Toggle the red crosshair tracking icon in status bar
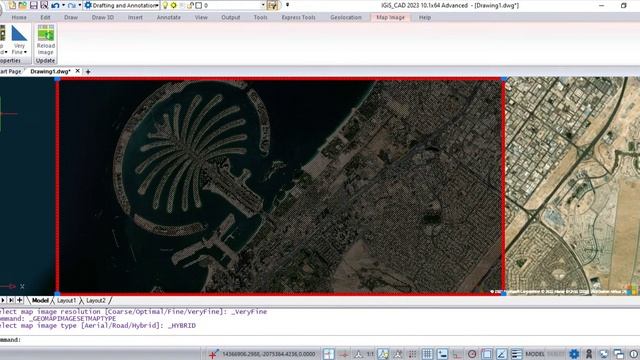 344,354
